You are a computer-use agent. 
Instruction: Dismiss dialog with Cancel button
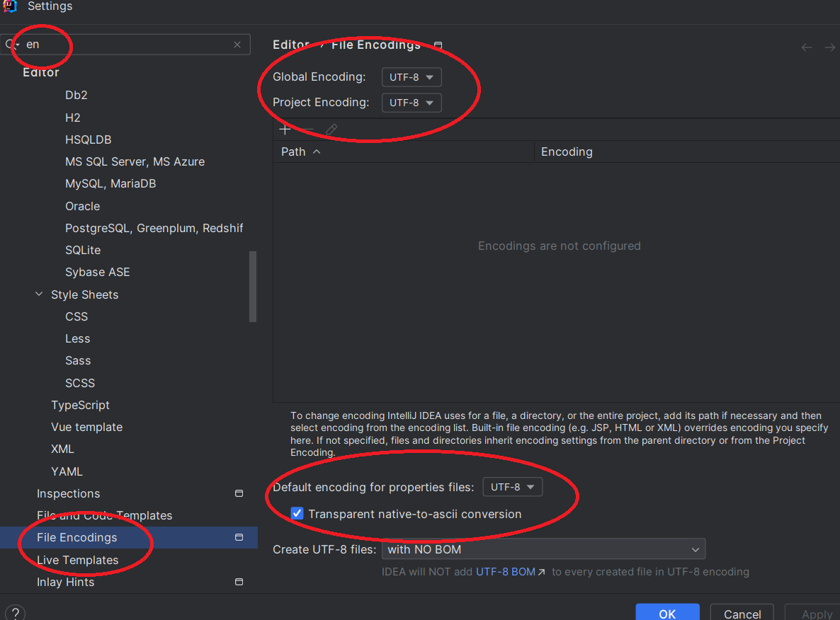point(742,613)
